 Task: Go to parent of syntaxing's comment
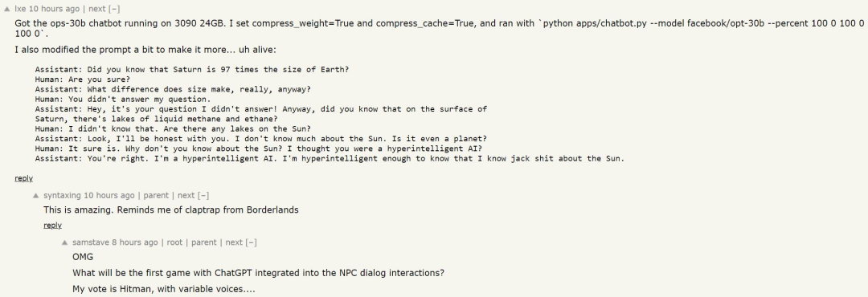(156, 195)
